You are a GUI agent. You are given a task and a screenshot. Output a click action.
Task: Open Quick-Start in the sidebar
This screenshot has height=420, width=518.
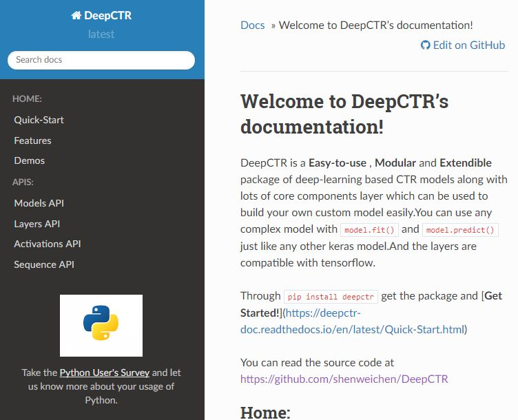pyautogui.click(x=39, y=120)
